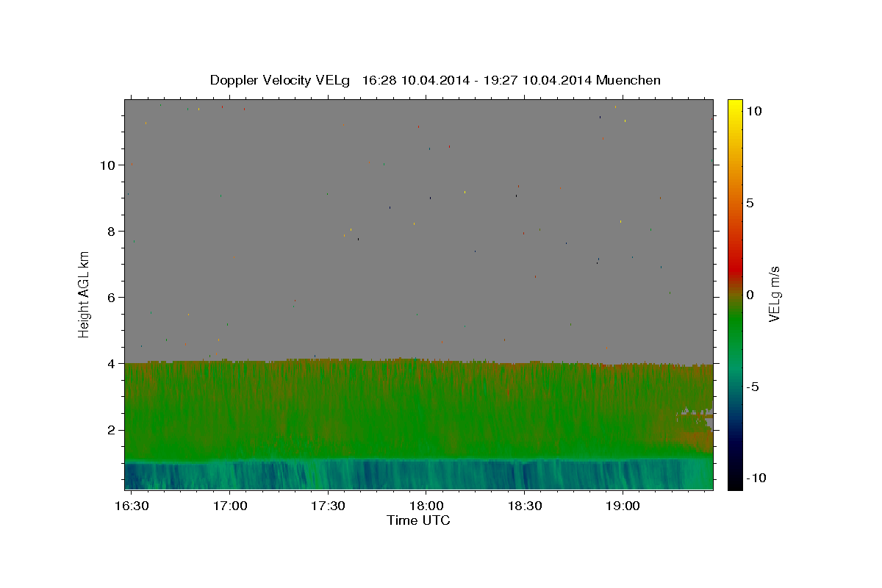Viewport: 882px width, 588px height.
Task: Click the 17:00 time tick label
Action: coord(230,506)
